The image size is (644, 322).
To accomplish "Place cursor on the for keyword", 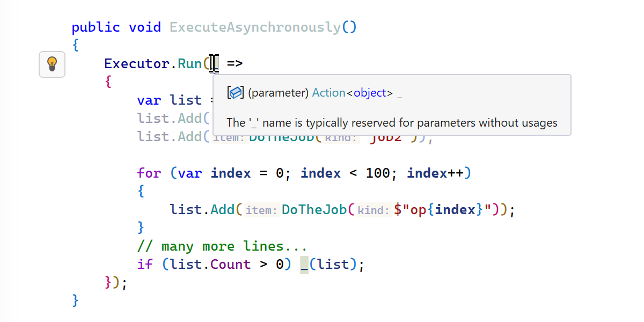I will pyautogui.click(x=149, y=173).
